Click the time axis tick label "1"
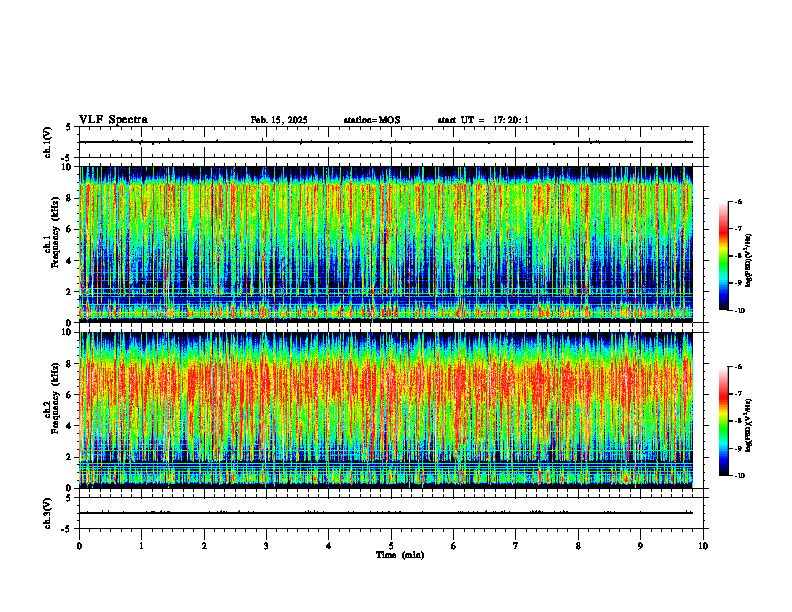 point(141,546)
